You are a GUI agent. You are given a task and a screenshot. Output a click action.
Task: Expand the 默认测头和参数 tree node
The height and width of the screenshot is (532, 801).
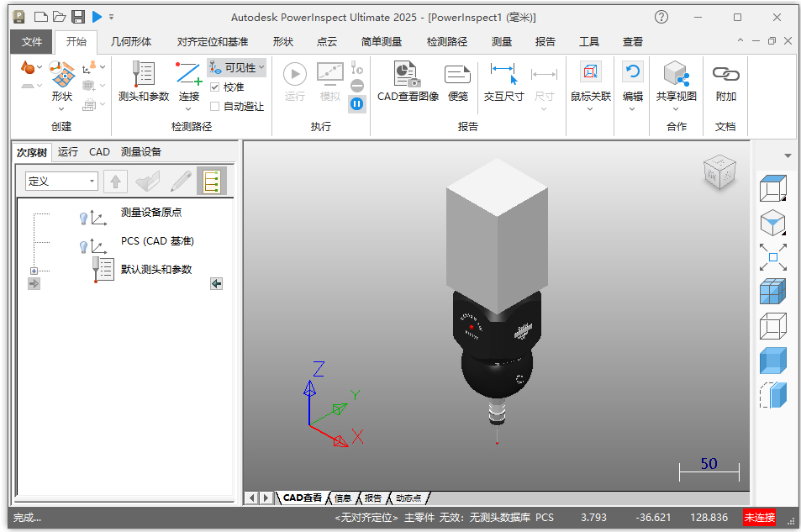pyautogui.click(x=34, y=270)
